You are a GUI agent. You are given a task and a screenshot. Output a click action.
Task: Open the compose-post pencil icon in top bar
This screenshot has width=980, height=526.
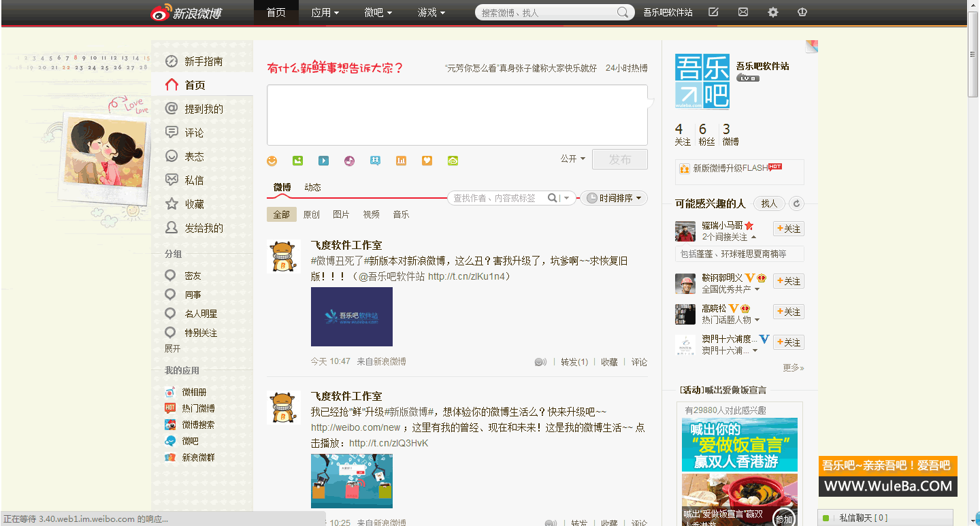coord(713,12)
